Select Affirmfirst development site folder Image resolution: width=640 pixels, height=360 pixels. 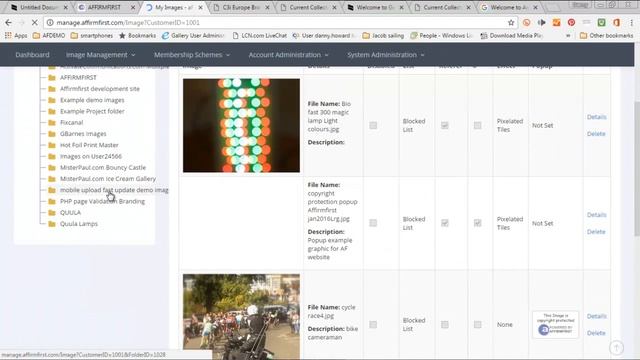(100, 89)
